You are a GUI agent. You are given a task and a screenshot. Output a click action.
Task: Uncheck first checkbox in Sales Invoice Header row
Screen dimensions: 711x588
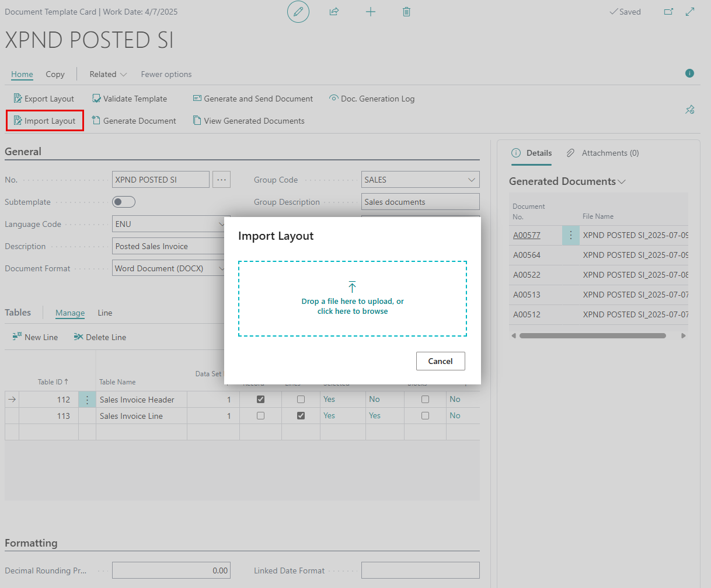click(x=261, y=400)
